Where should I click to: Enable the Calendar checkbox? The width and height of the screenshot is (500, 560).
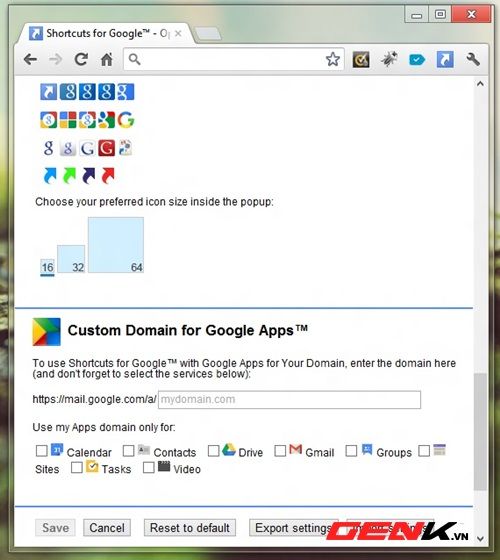coord(42,451)
